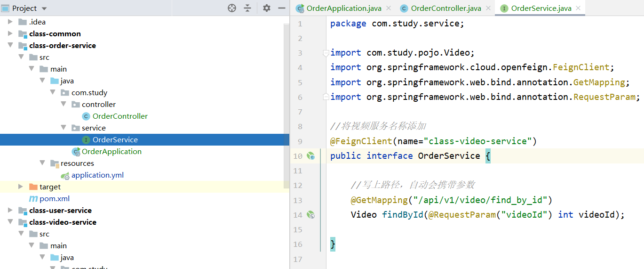Switch to OrderApplication.java tab

[343, 8]
